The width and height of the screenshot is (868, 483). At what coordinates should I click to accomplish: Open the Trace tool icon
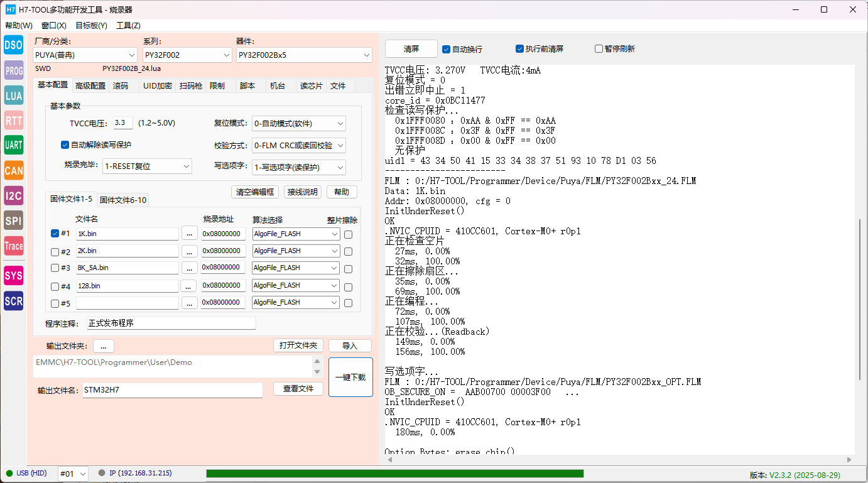(14, 246)
